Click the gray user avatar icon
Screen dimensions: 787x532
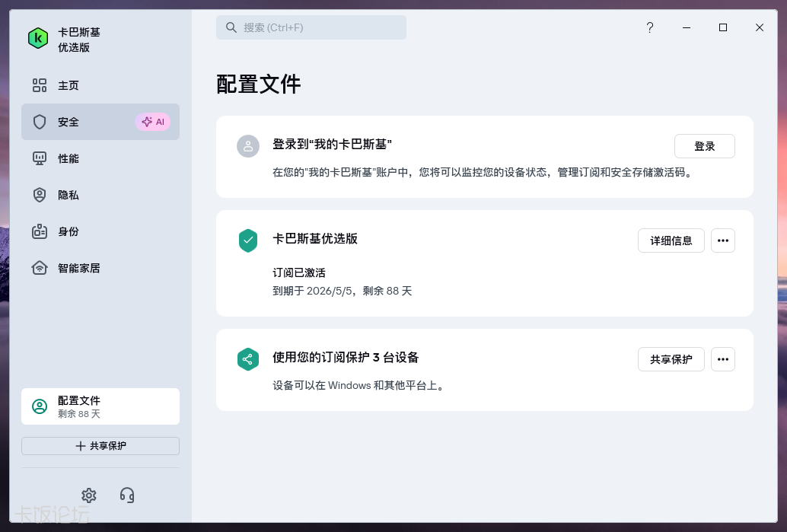(x=248, y=146)
